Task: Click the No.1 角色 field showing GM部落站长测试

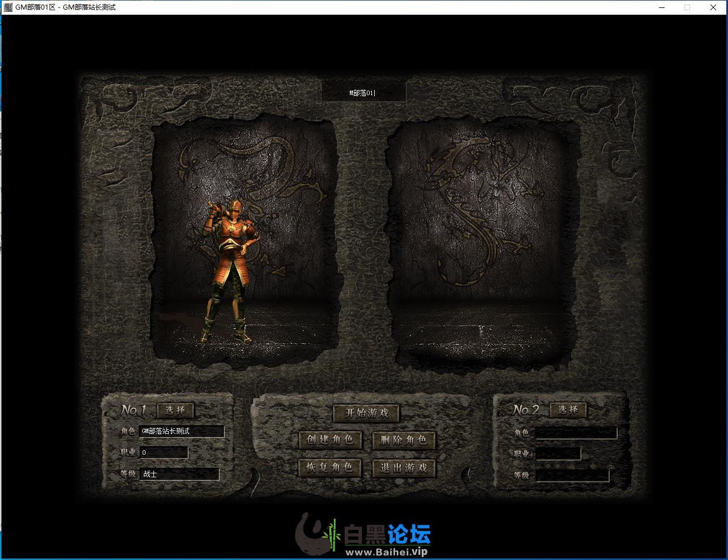Action: pos(182,431)
